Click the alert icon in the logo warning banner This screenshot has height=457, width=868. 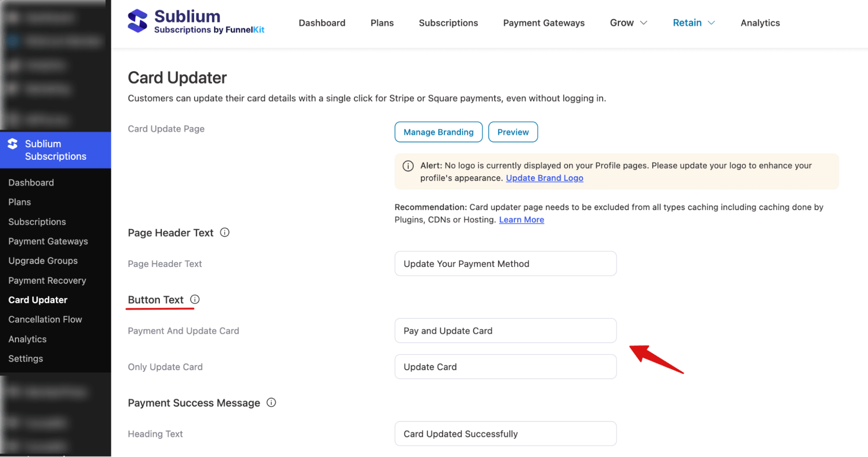tap(408, 166)
